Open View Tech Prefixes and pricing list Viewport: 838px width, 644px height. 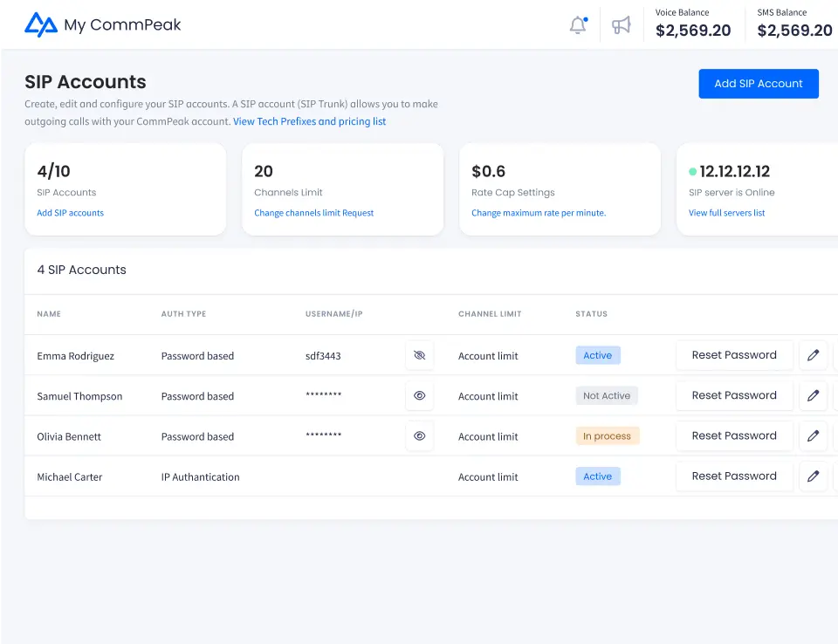click(x=309, y=121)
